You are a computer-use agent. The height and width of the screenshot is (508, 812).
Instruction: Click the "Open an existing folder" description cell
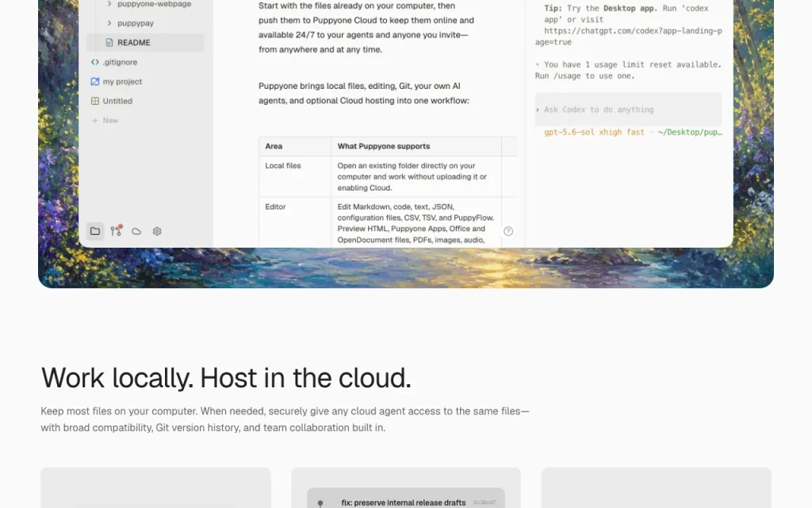click(x=416, y=177)
